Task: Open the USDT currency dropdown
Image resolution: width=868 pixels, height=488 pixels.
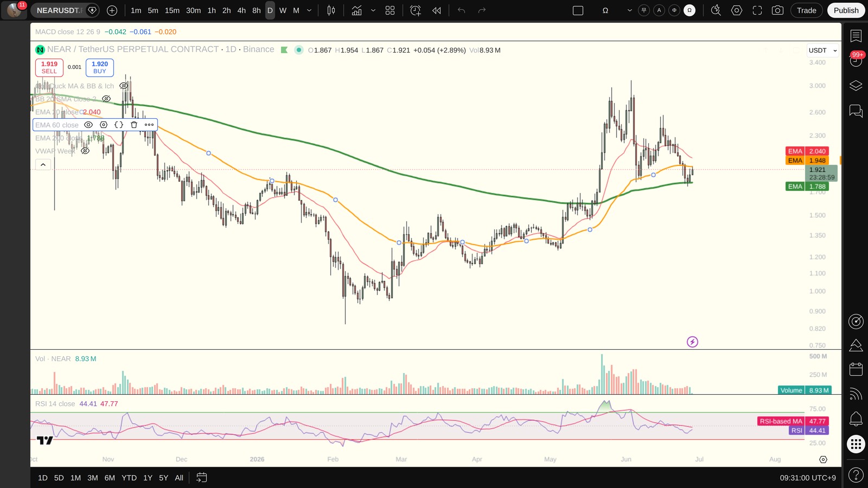Action: tap(822, 50)
